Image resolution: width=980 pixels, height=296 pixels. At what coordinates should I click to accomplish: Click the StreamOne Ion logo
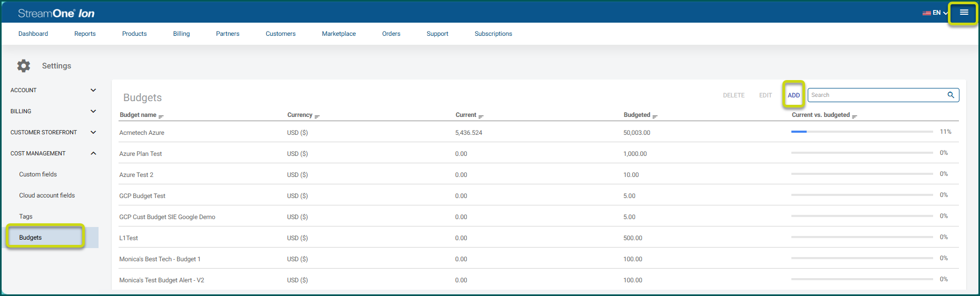click(x=56, y=13)
